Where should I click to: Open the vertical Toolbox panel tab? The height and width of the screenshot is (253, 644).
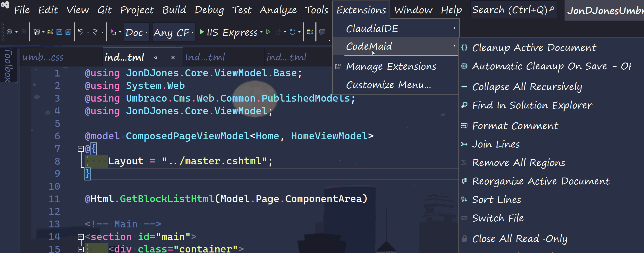pyautogui.click(x=8, y=65)
